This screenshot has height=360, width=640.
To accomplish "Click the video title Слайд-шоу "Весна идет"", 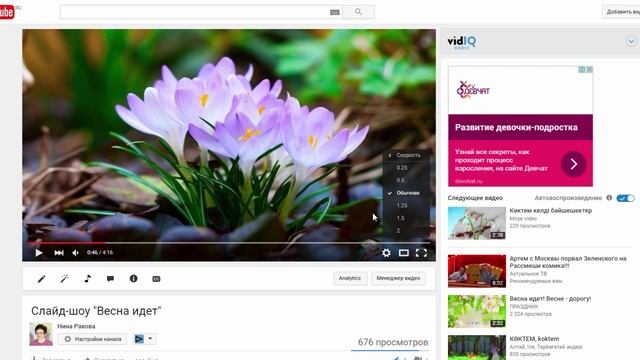I will click(x=96, y=311).
